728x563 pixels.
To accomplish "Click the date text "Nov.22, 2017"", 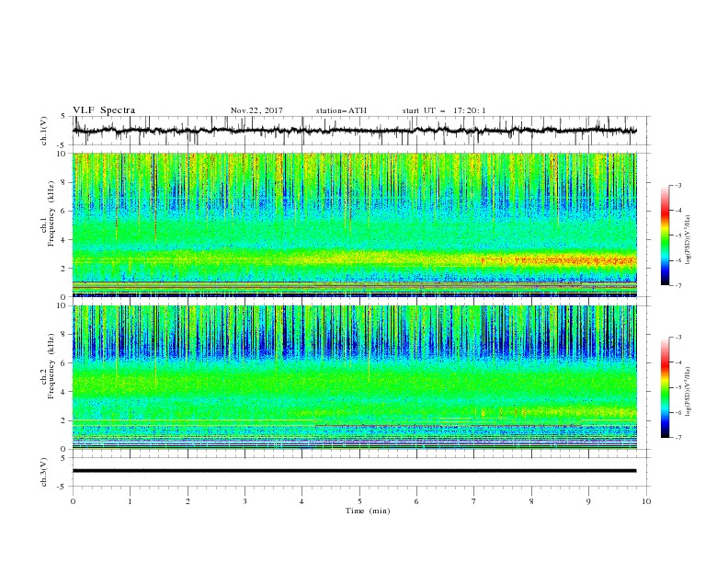I will [256, 110].
